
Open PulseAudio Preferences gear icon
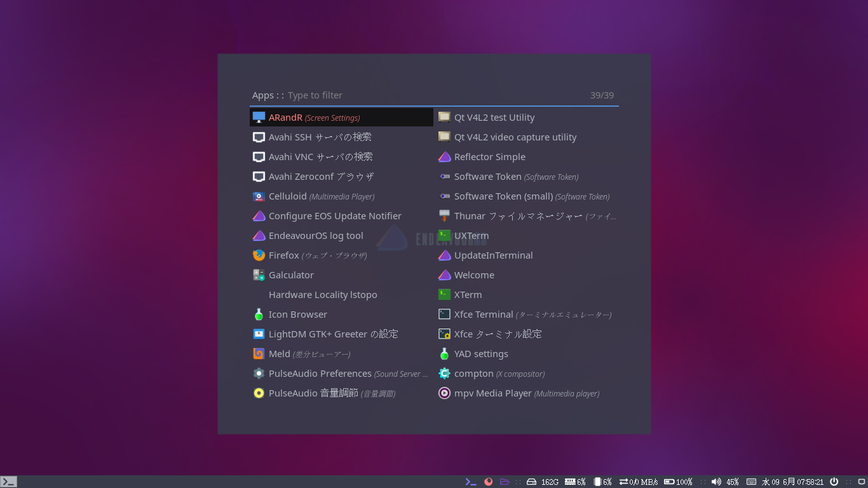point(259,374)
